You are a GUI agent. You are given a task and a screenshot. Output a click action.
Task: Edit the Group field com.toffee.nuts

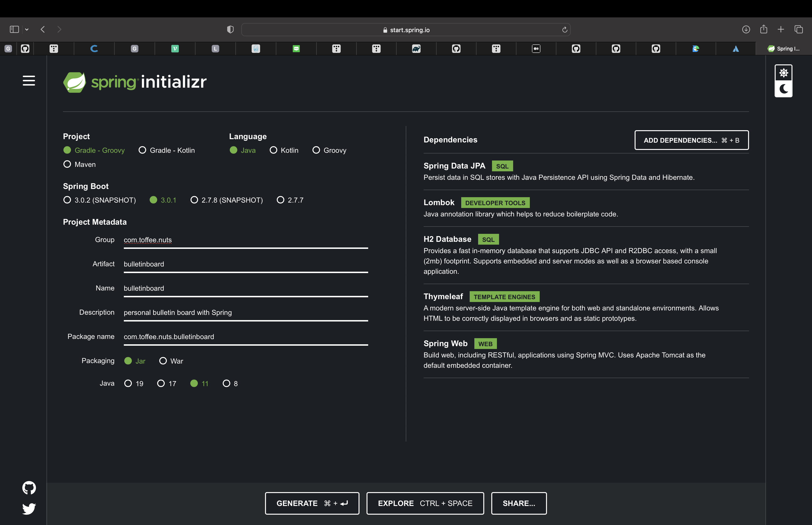coord(246,240)
